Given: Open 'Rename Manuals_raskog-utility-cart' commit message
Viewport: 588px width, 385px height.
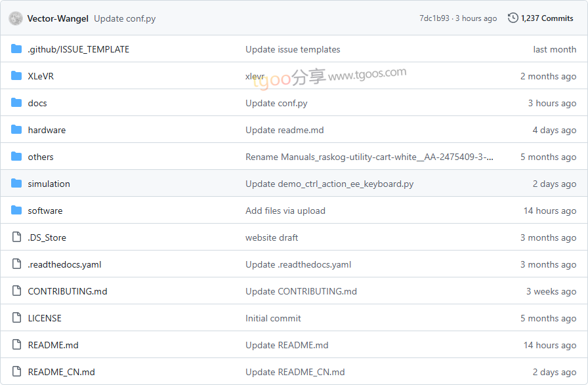Looking at the screenshot, I should (x=369, y=157).
